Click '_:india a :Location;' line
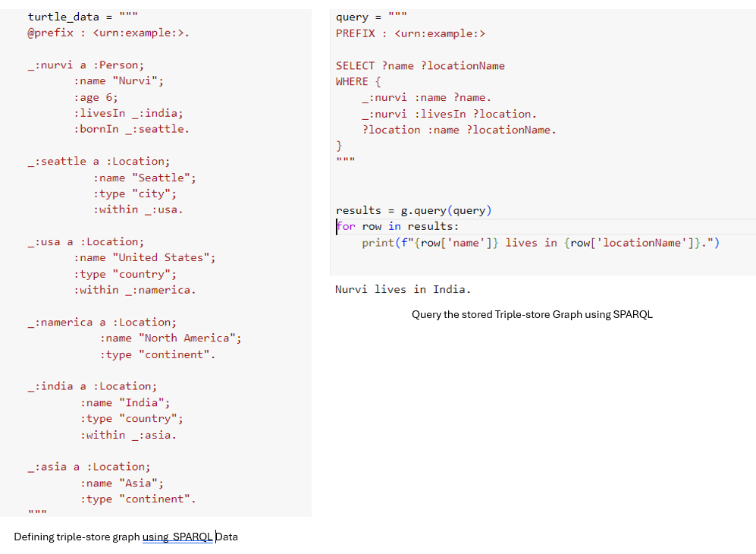 tap(93, 386)
